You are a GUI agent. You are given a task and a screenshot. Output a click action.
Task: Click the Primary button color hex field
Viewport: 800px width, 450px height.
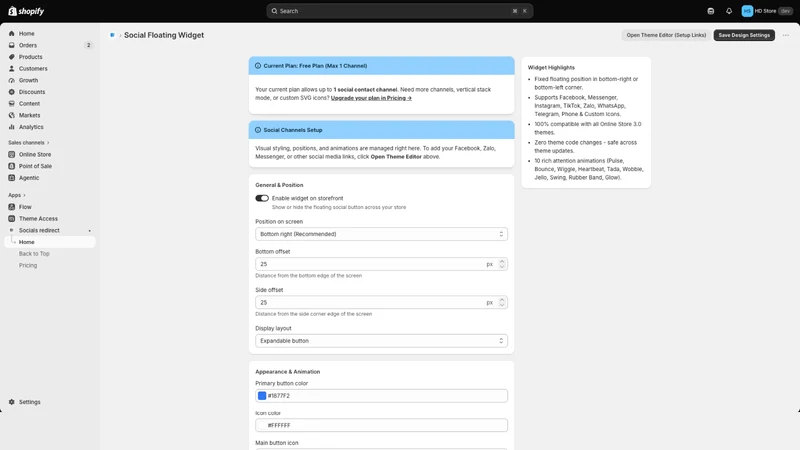point(381,396)
